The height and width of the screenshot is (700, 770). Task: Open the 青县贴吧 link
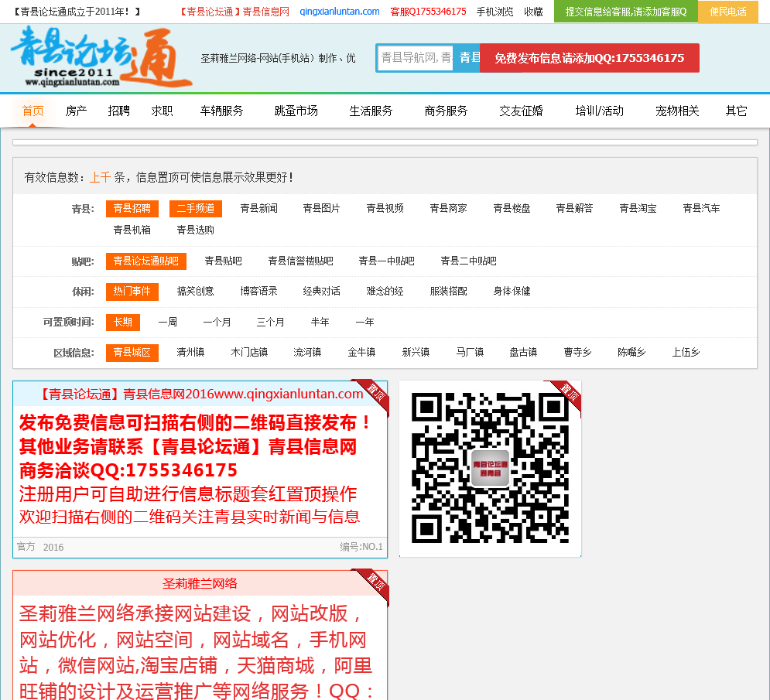coord(224,261)
